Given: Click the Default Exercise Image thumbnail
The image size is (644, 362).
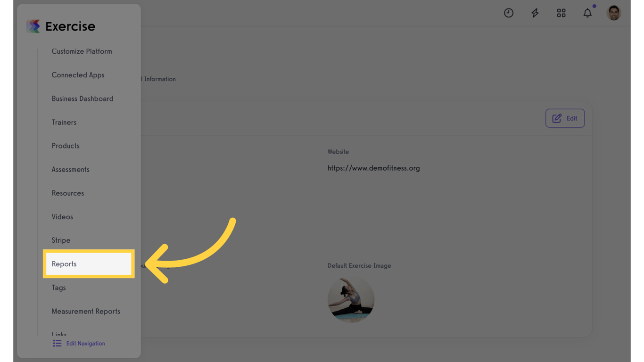Looking at the screenshot, I should click(x=351, y=300).
